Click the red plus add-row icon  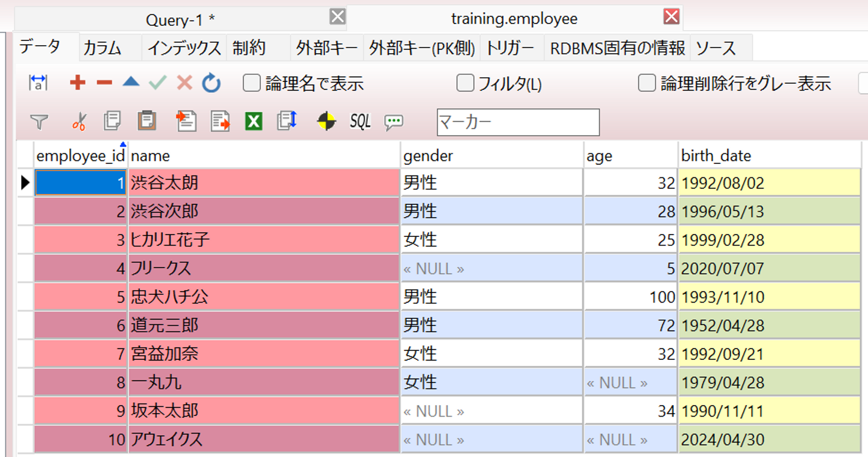77,83
